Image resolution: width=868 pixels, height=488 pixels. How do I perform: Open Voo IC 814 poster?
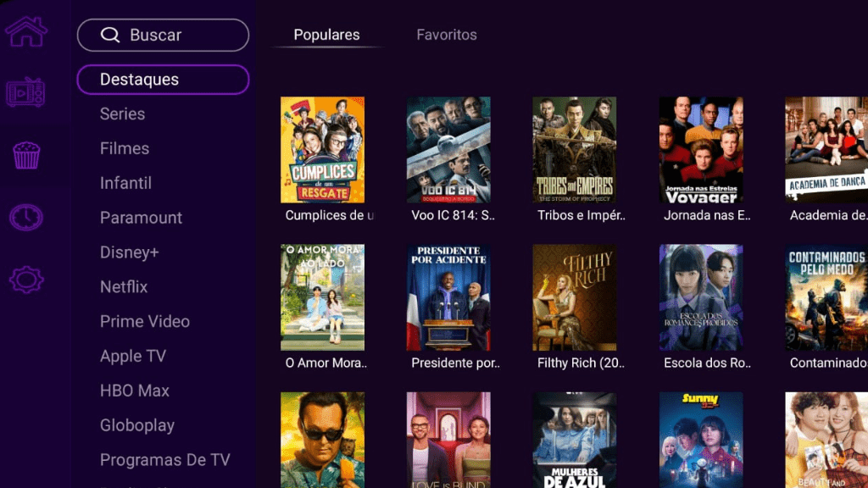pos(448,150)
